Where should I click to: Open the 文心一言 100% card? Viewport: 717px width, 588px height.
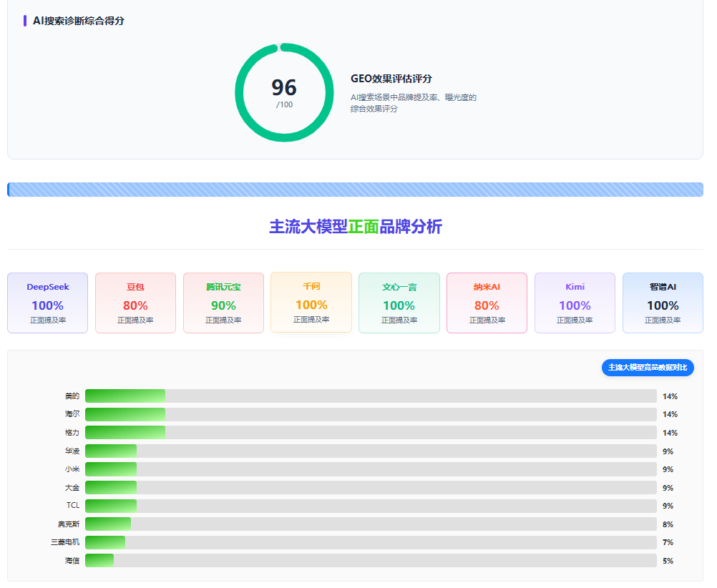coord(399,303)
